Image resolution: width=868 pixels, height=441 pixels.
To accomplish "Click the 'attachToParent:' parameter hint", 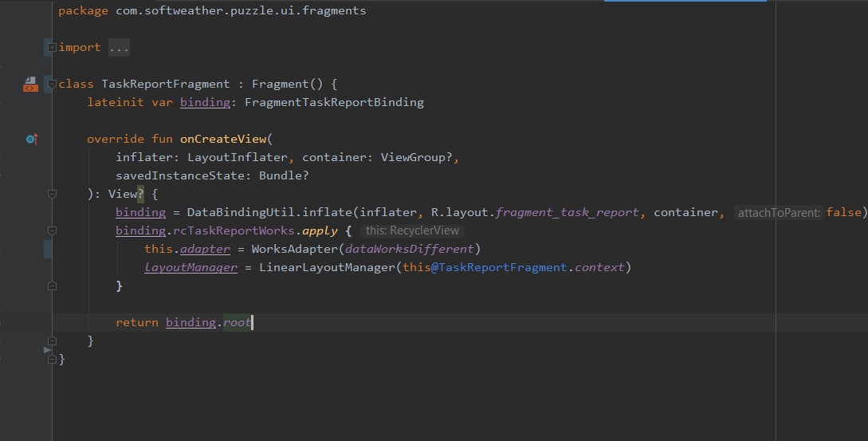I will [778, 213].
